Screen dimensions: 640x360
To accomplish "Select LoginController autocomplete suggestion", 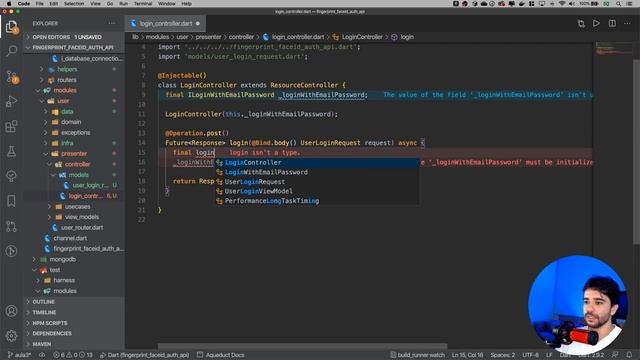I will coord(317,162).
